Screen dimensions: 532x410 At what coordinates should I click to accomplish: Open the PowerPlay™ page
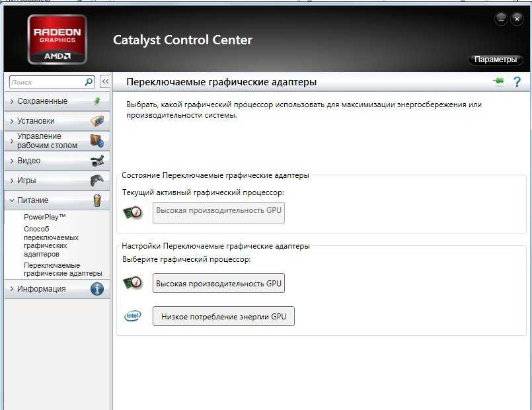44,217
